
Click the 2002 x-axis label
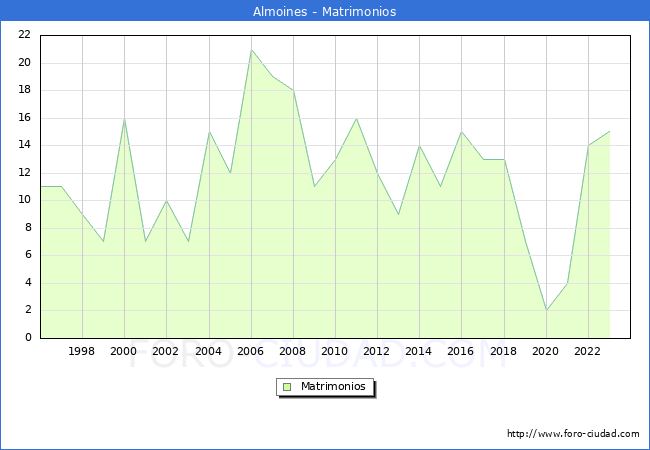click(165, 351)
